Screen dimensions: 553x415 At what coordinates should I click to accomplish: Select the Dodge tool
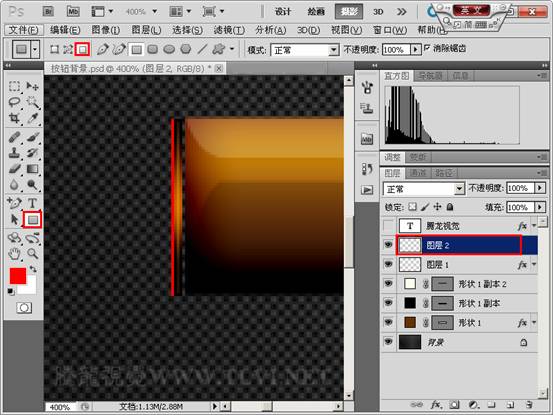click(32, 185)
